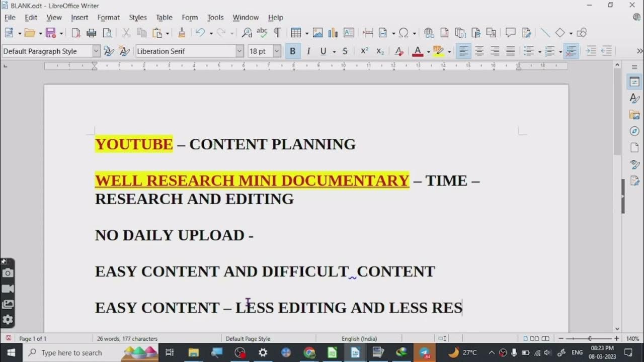Toggle Print Preview
The image size is (644, 362).
point(107,33)
